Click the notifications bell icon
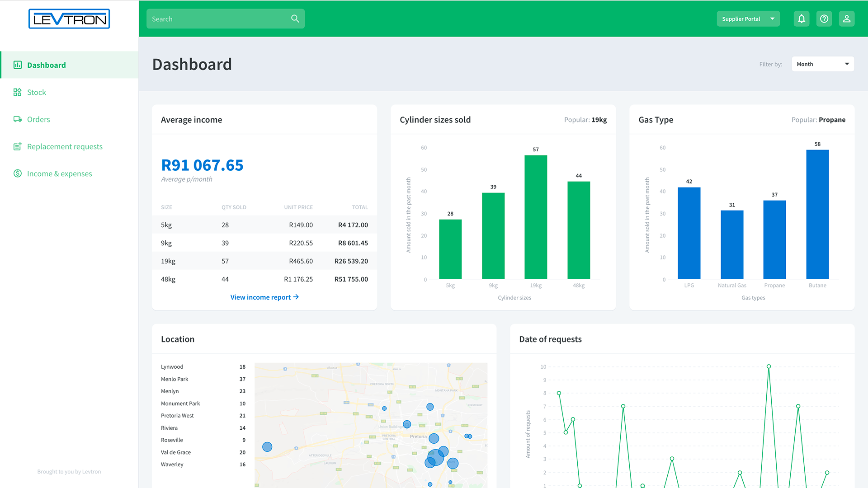 801,19
